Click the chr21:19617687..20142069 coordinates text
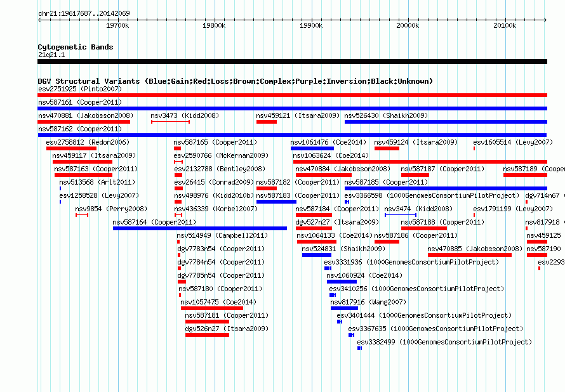The height and width of the screenshot is (392, 565). point(84,14)
